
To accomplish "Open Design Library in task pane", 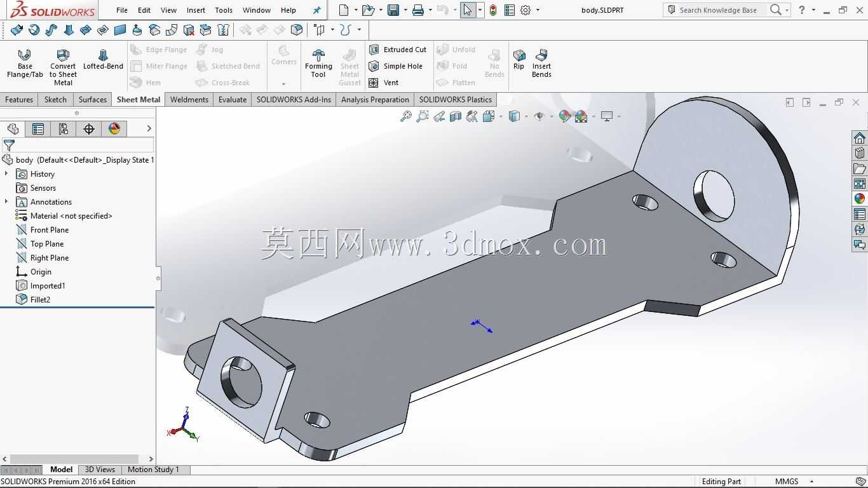I will (x=860, y=154).
